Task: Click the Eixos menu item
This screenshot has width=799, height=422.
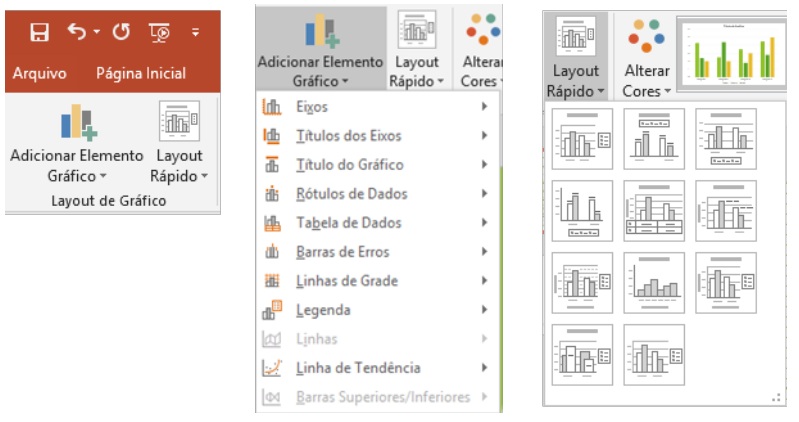Action: coord(312,107)
